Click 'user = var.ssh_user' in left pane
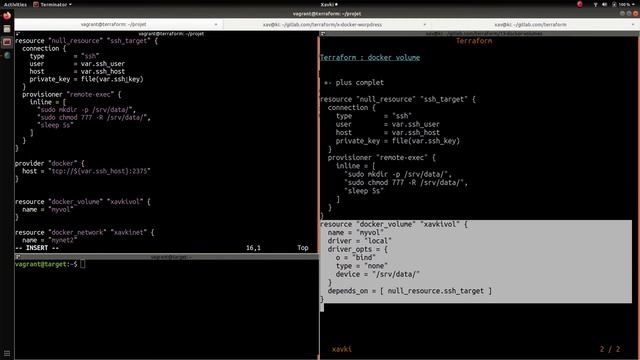The height and width of the screenshot is (360, 640). (x=77, y=64)
